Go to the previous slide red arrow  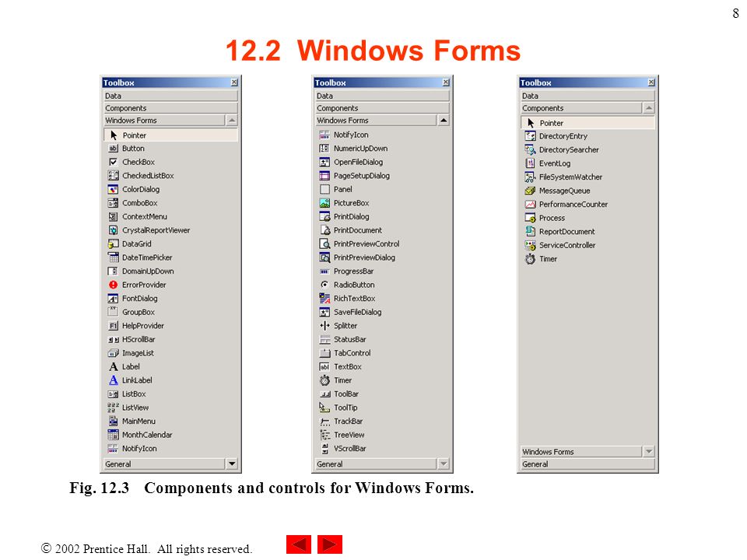(x=299, y=544)
